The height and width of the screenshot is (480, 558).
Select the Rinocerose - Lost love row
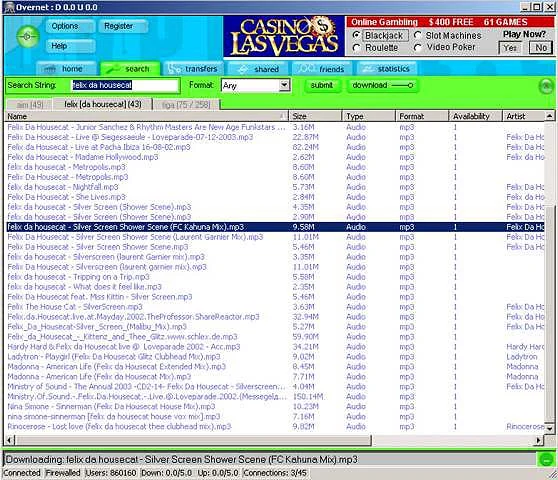(275, 426)
